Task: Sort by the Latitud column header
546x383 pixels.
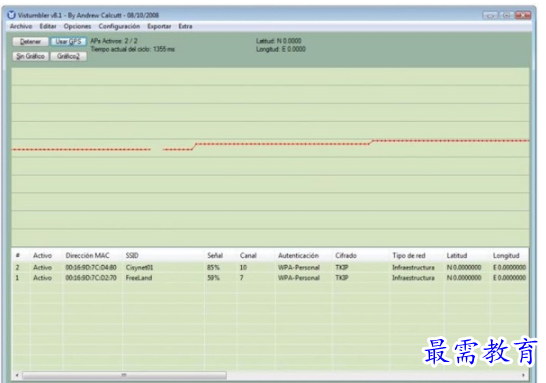Action: 457,256
